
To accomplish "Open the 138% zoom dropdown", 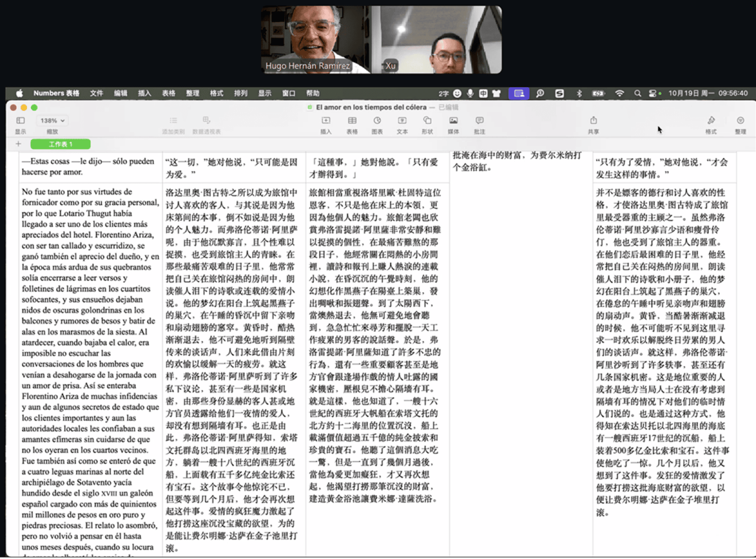I will (52, 121).
